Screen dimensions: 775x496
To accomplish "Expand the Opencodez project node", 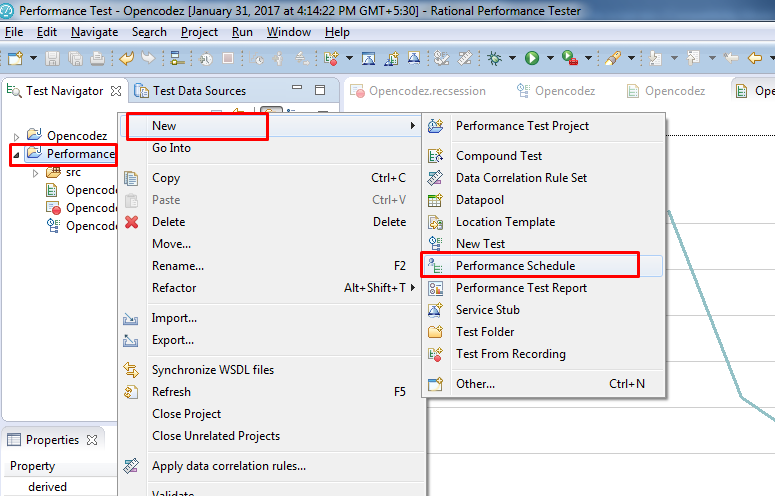I will [x=16, y=136].
